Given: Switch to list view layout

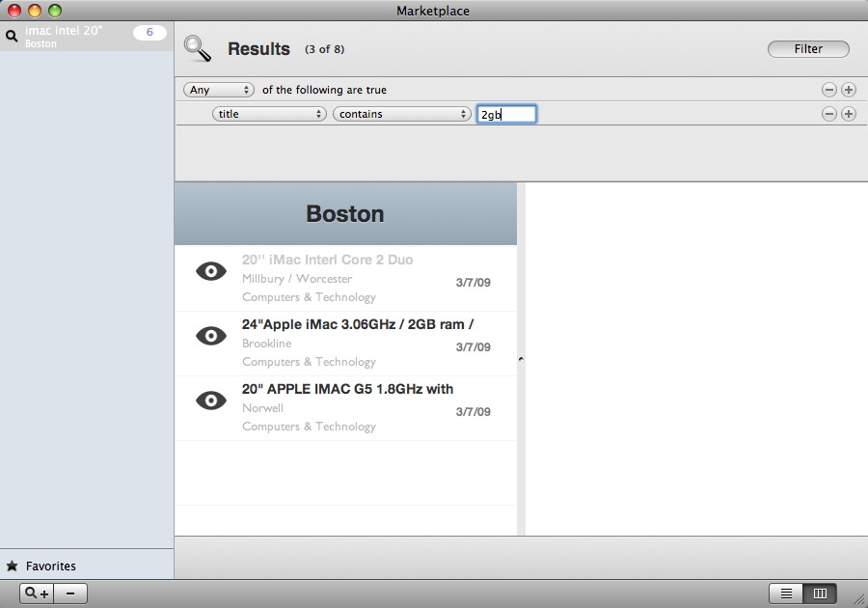Looking at the screenshot, I should 786,594.
